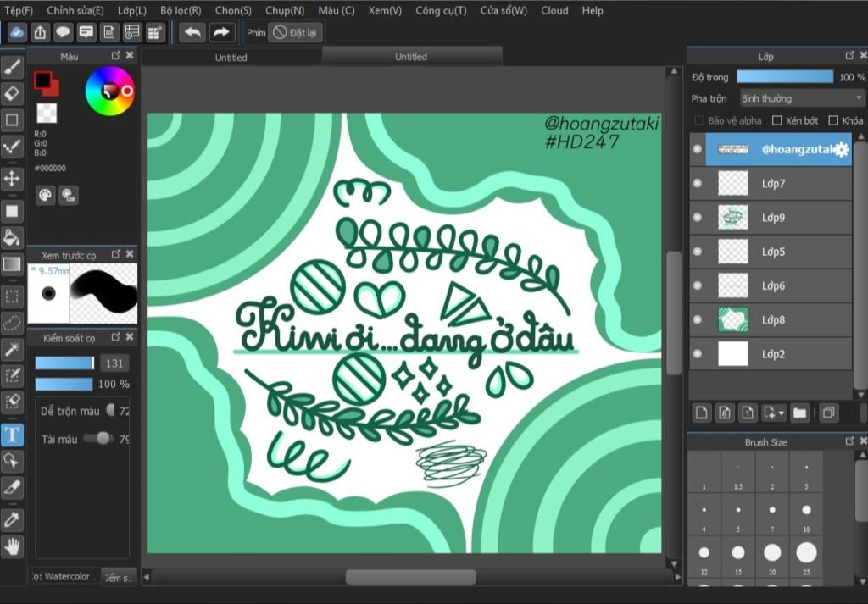
Task: Click the cloud save toolbar icon
Action: [x=17, y=33]
